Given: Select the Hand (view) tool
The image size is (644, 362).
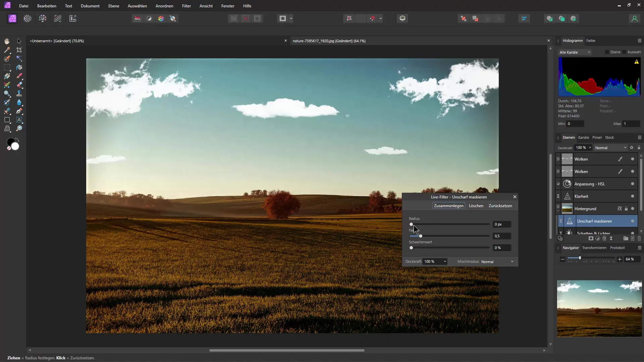Looking at the screenshot, I should tap(7, 41).
